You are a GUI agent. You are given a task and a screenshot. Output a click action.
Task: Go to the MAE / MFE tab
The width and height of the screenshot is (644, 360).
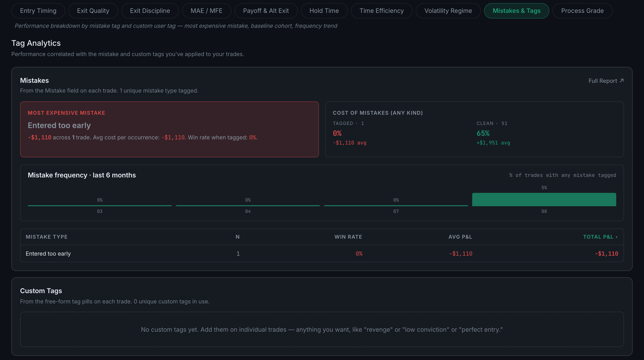207,11
